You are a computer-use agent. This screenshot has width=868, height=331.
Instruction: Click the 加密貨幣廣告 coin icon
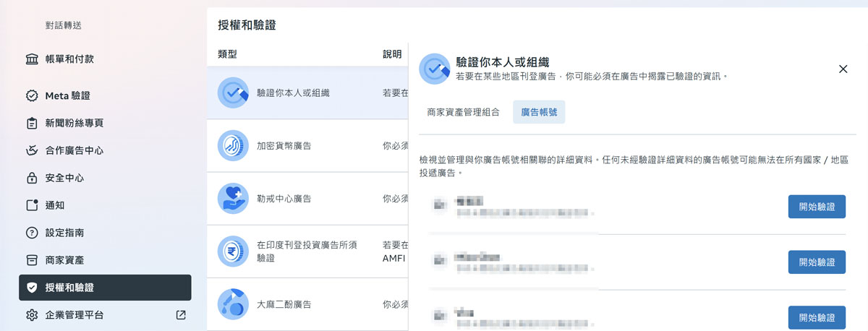[x=233, y=145]
